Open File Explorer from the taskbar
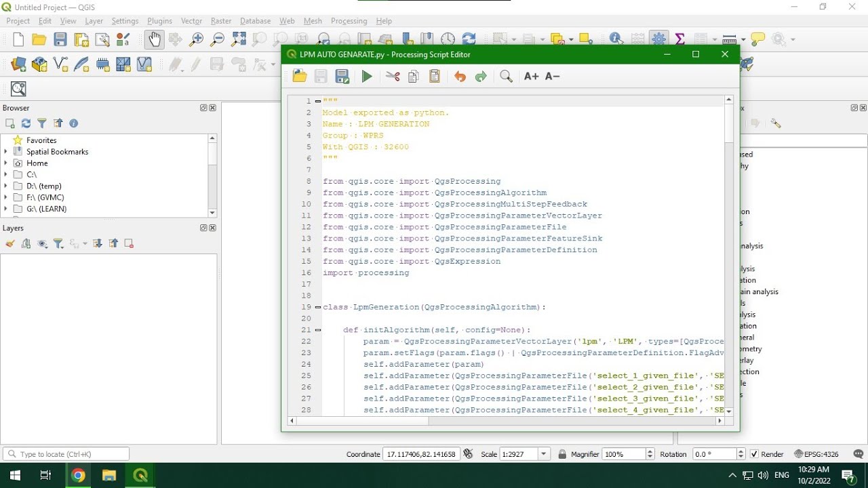 (109, 475)
